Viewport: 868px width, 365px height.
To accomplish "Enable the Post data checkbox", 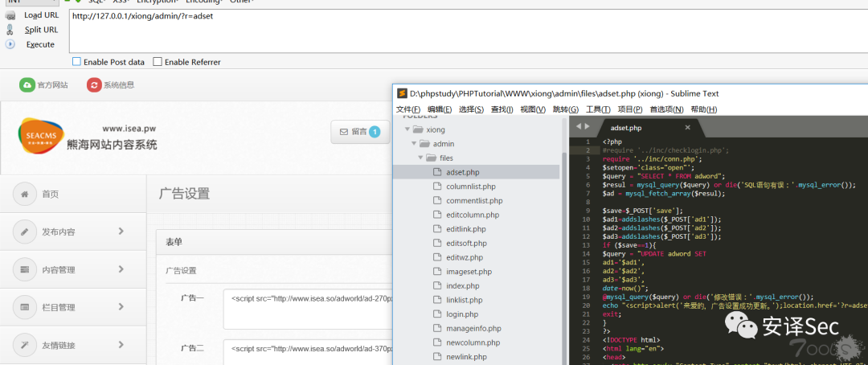I will (x=76, y=62).
